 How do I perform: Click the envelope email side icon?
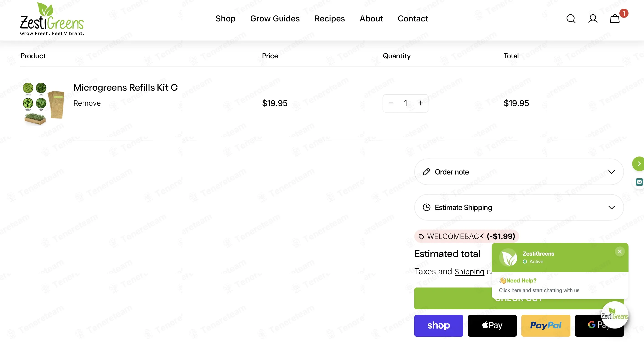(639, 182)
